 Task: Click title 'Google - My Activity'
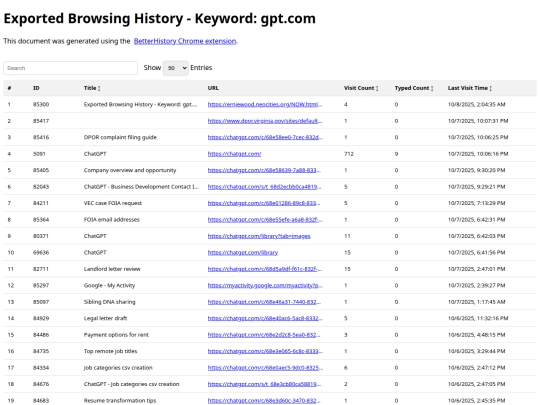pos(109,285)
